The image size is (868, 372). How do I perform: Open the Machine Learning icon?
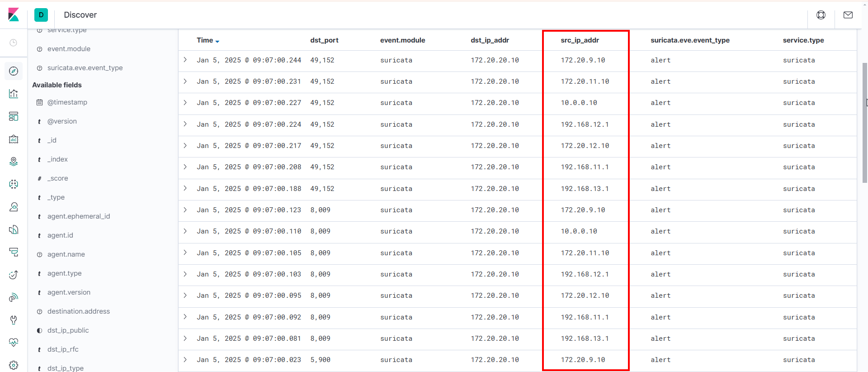[14, 184]
